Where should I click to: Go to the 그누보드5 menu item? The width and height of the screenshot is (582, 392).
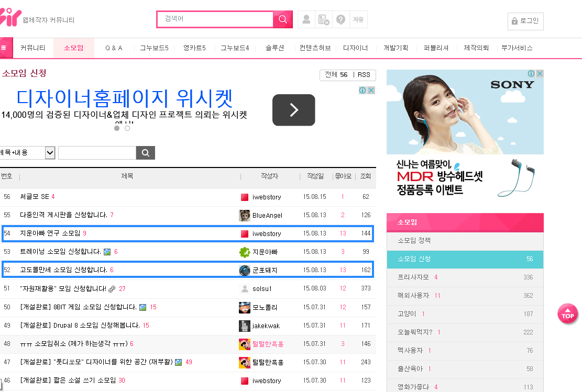point(154,48)
